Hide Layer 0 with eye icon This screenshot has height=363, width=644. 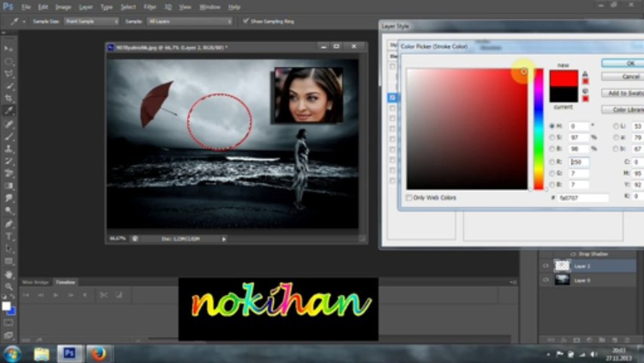(545, 280)
